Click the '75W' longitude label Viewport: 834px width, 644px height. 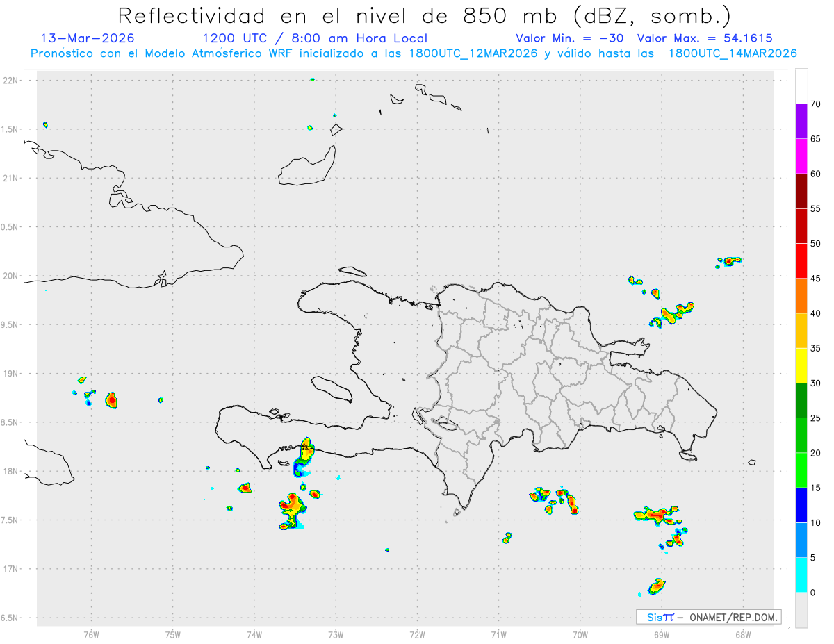point(172,634)
